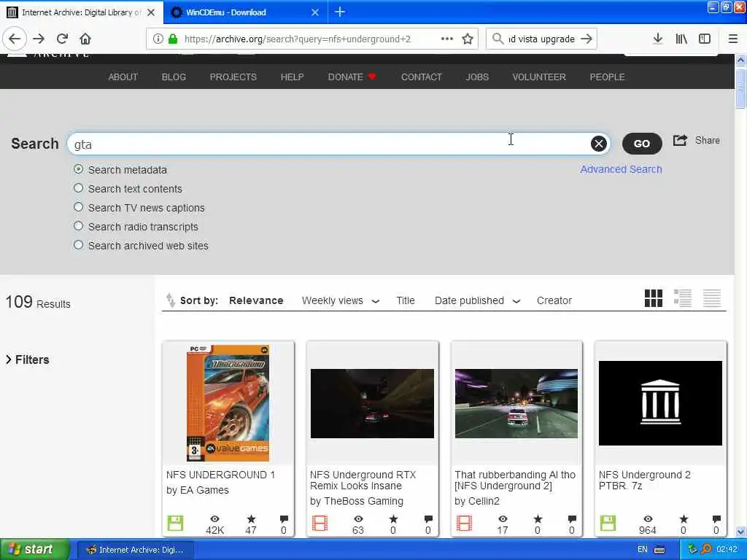Select Search archived web sites option
Screen dimensions: 747x560
[x=79, y=245]
